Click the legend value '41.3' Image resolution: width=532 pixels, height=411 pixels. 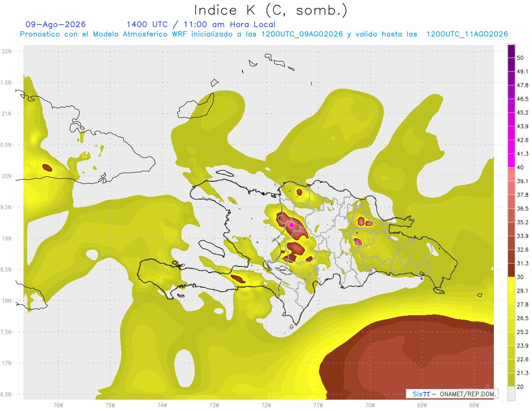tap(523, 154)
